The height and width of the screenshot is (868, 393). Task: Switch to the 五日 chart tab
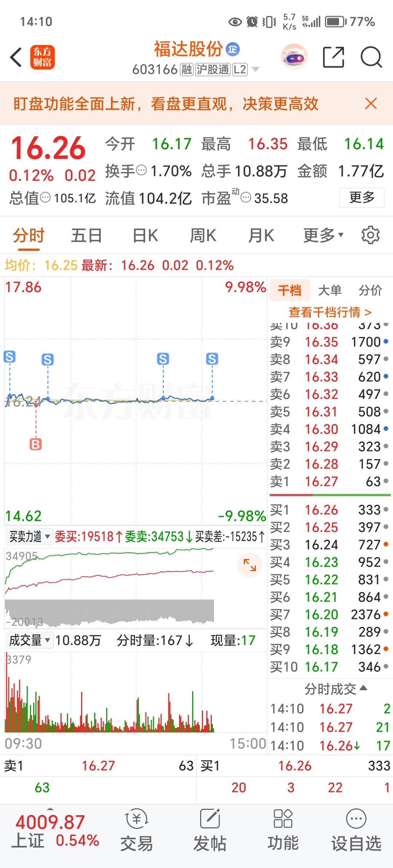point(87,236)
